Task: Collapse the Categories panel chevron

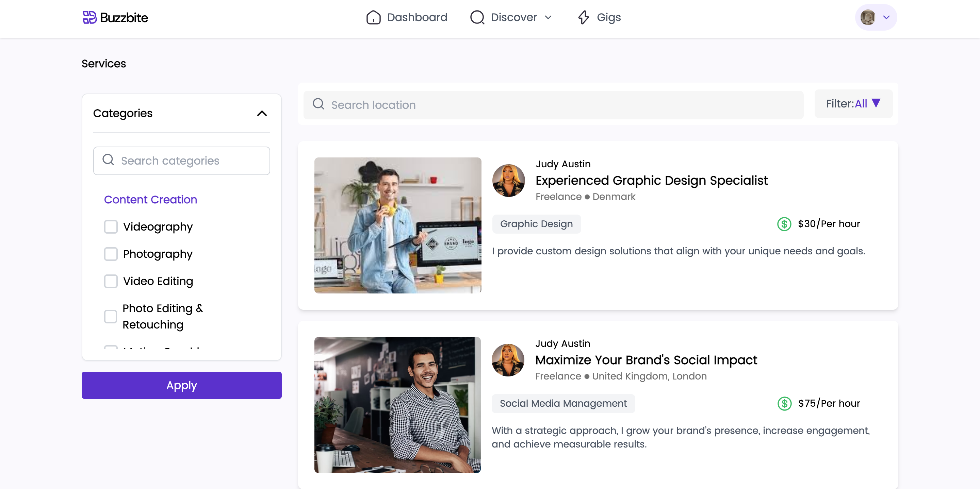Action: click(262, 113)
